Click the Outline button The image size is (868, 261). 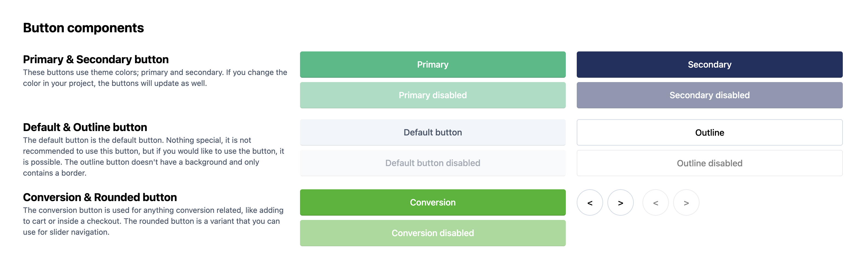click(709, 132)
